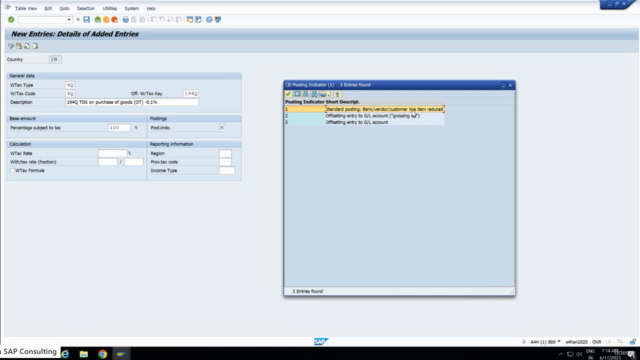Image resolution: width=640 pixels, height=360 pixels.
Task: Open Google Chrome from the taskbar
Action: pos(102,354)
